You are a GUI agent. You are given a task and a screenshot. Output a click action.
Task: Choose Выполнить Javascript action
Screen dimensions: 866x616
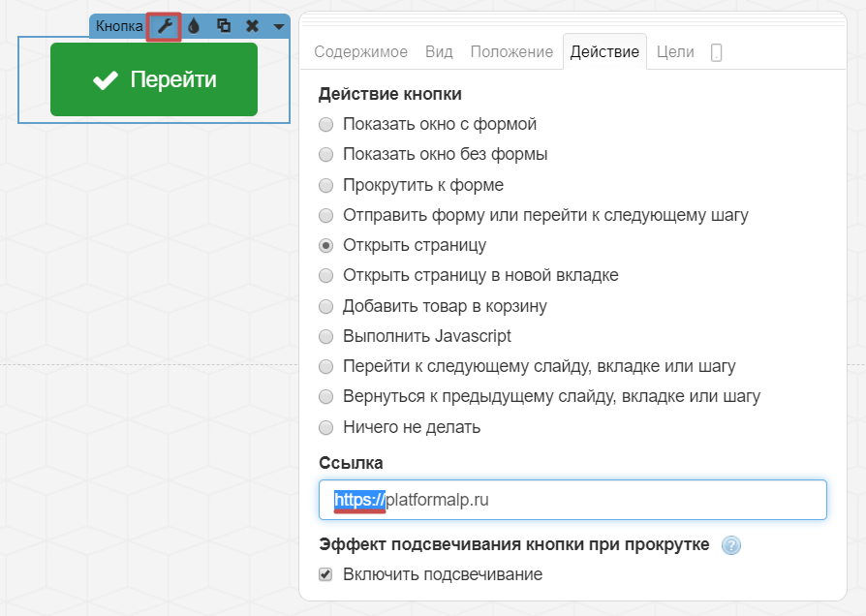325,337
